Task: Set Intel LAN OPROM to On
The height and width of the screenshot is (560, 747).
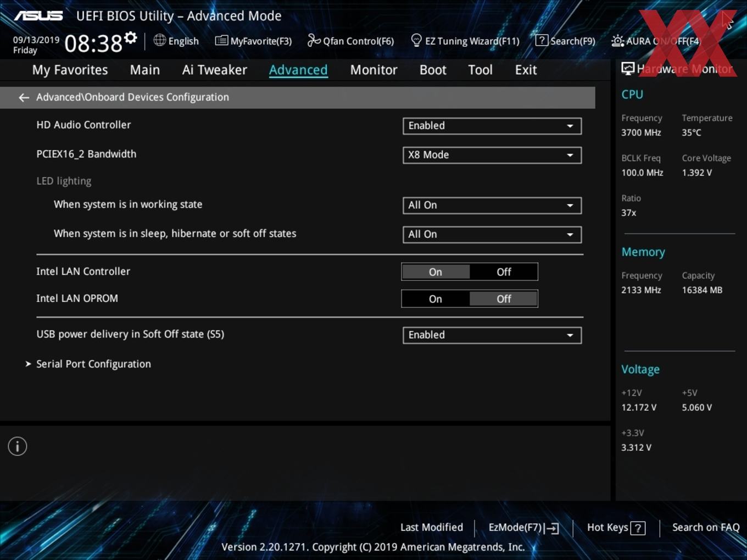Action: [436, 299]
